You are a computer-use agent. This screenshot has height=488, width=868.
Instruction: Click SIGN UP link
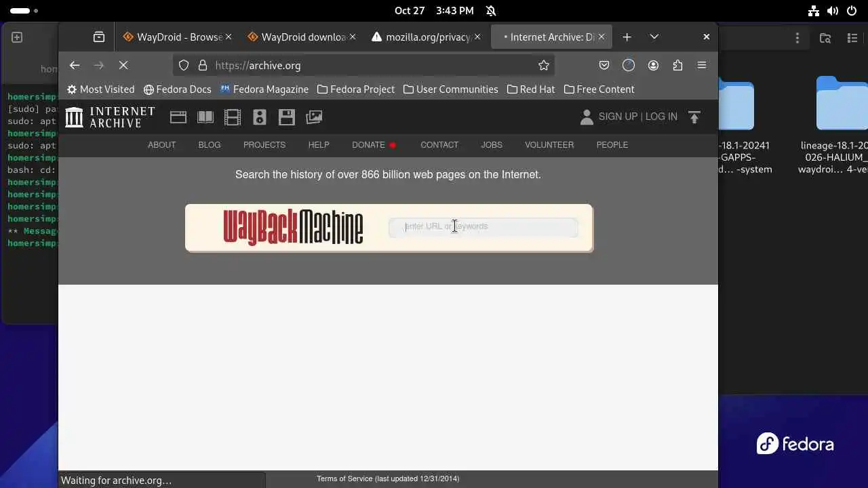pyautogui.click(x=618, y=117)
